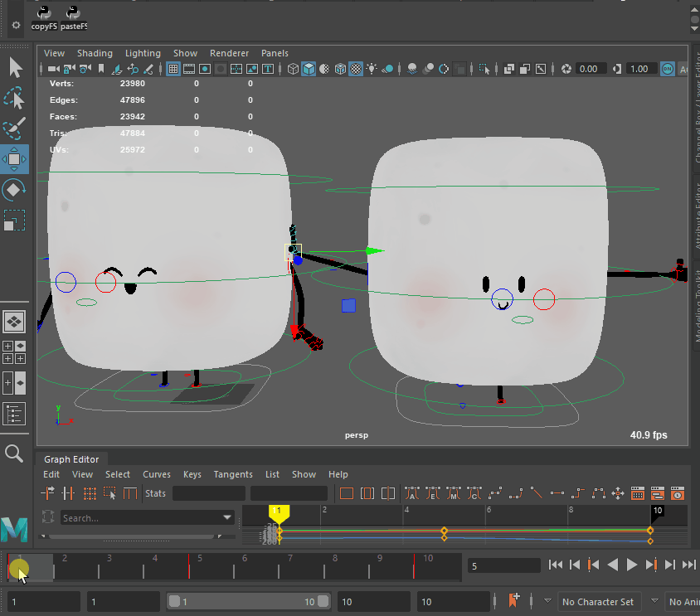Open the Shading menu in viewport
700x616 pixels.
click(x=95, y=53)
